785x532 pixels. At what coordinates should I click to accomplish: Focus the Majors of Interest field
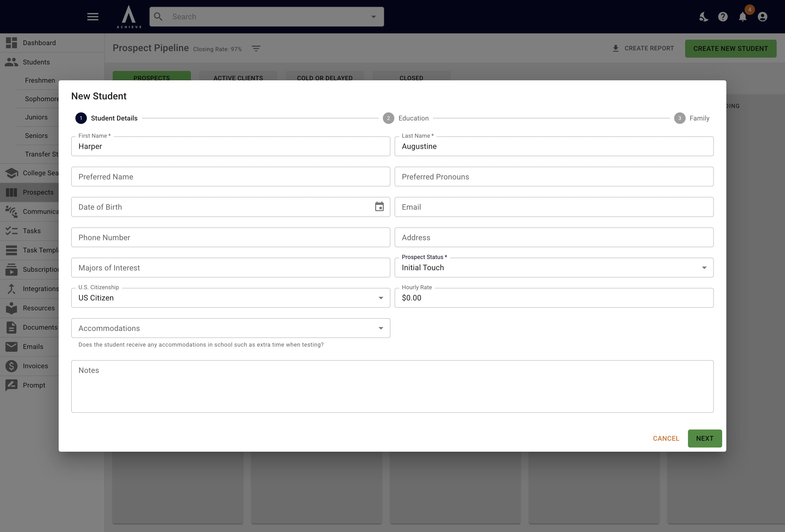tap(231, 268)
